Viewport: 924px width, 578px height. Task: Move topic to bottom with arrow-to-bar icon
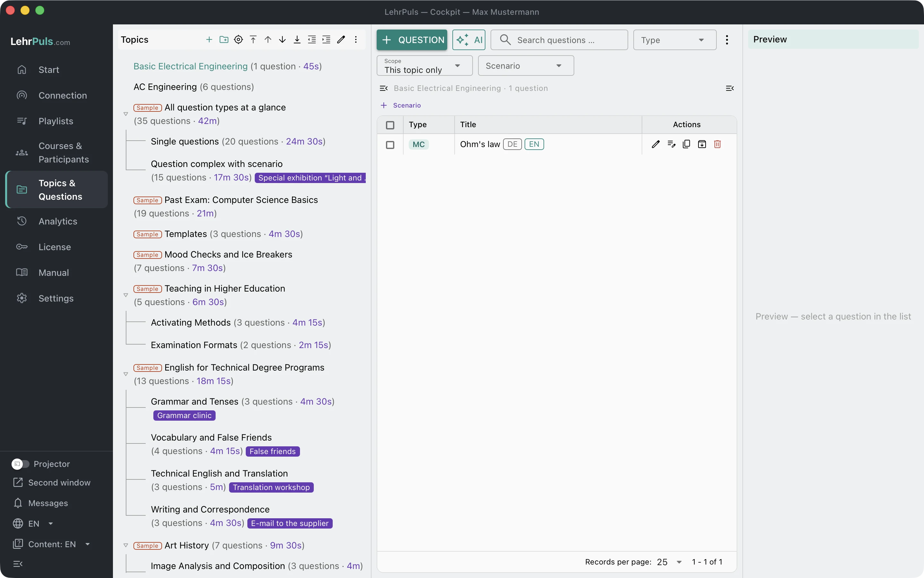297,39
